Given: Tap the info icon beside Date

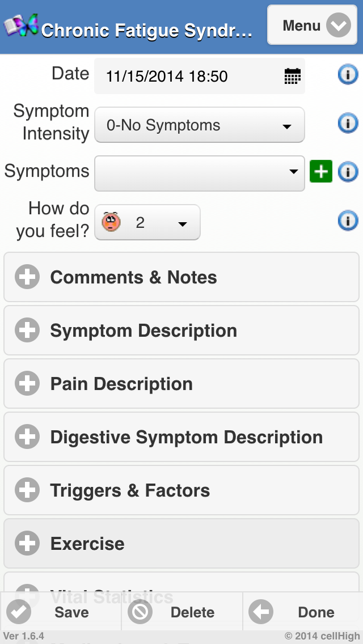Looking at the screenshot, I should pyautogui.click(x=348, y=74).
